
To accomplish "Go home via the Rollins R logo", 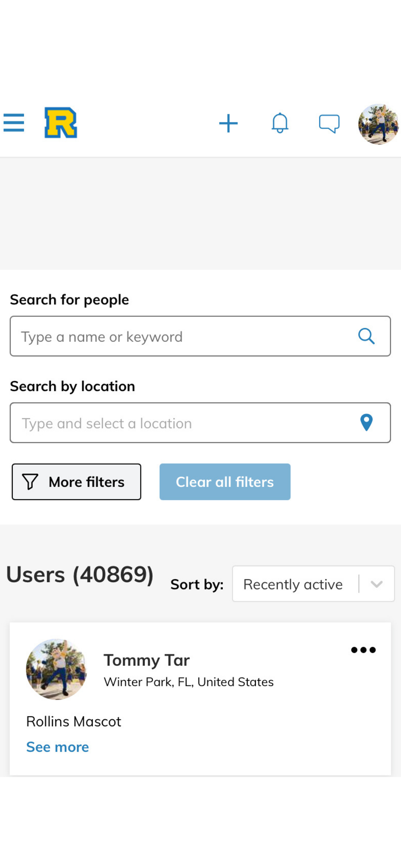I will click(x=61, y=123).
